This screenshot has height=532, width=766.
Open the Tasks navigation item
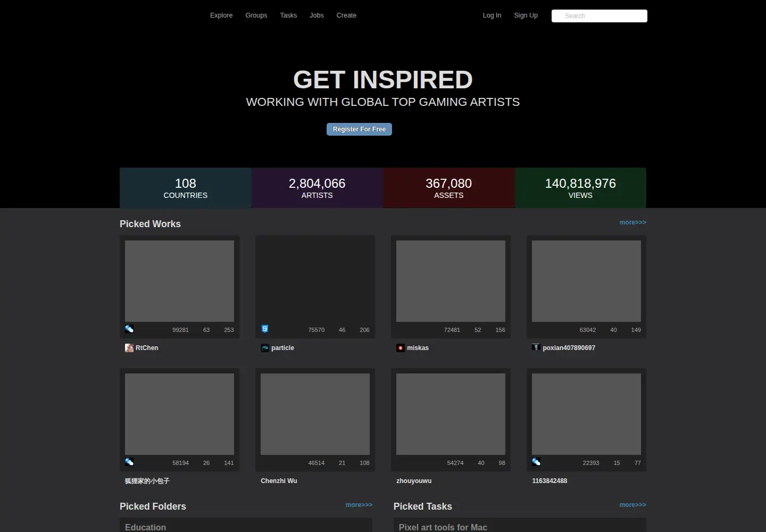[288, 15]
